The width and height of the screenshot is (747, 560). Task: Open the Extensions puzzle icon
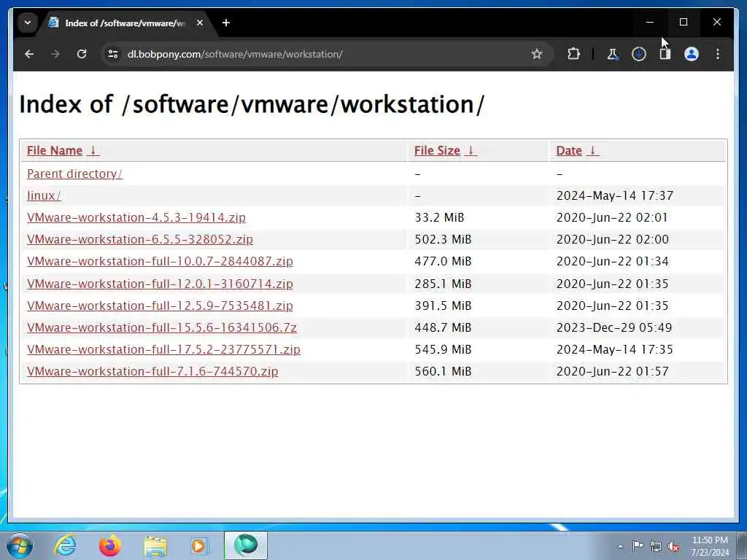pos(573,54)
